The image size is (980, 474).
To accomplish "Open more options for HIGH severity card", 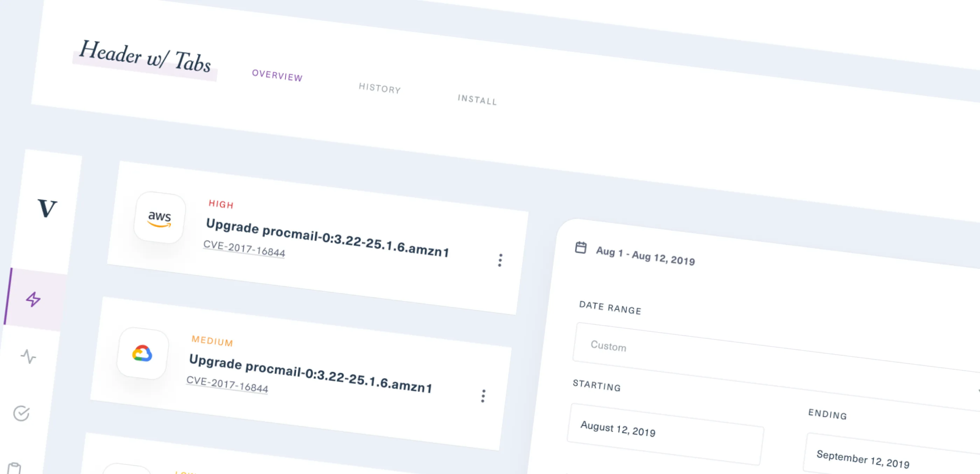I will point(500,260).
